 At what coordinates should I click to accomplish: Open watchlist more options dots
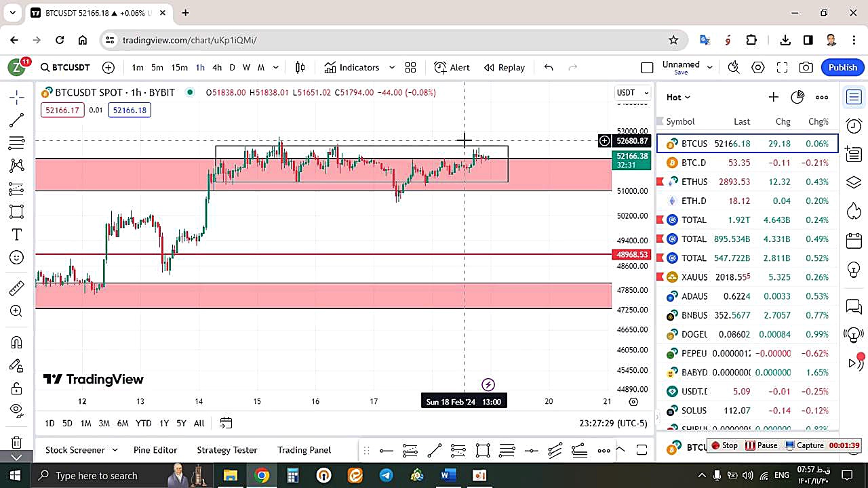tap(822, 97)
